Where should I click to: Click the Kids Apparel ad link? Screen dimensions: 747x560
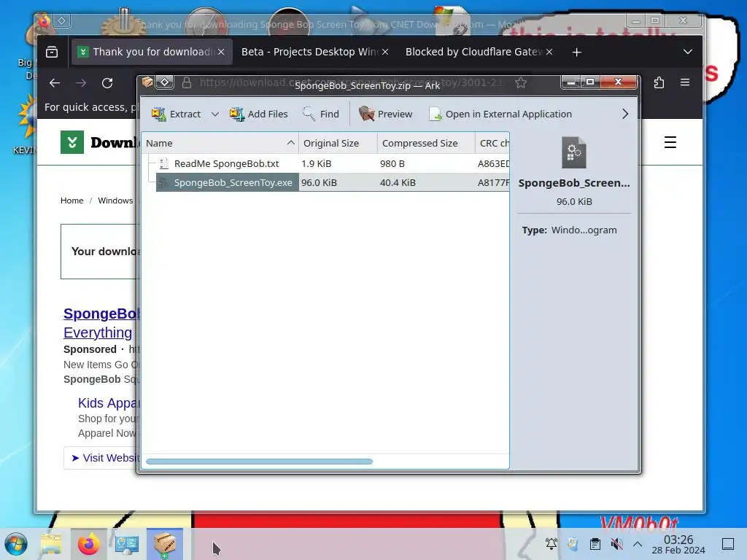tap(109, 402)
